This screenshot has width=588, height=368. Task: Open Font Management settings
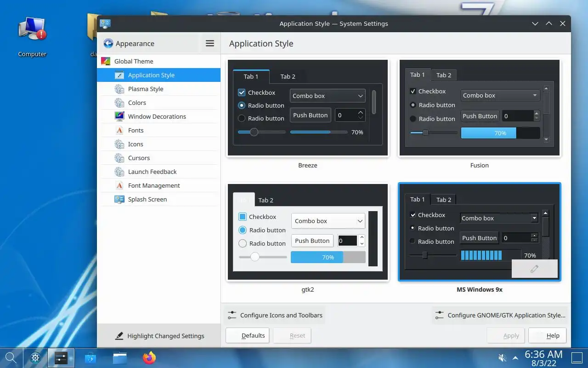click(158, 185)
